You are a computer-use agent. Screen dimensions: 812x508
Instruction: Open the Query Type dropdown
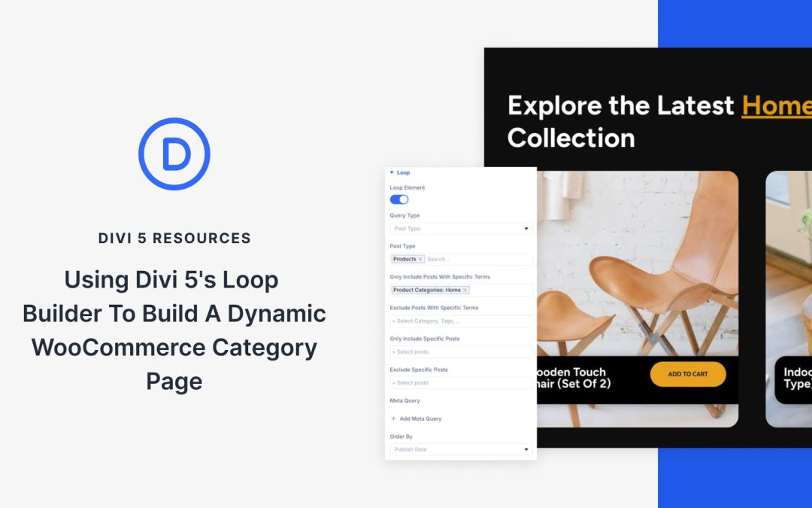coord(461,229)
